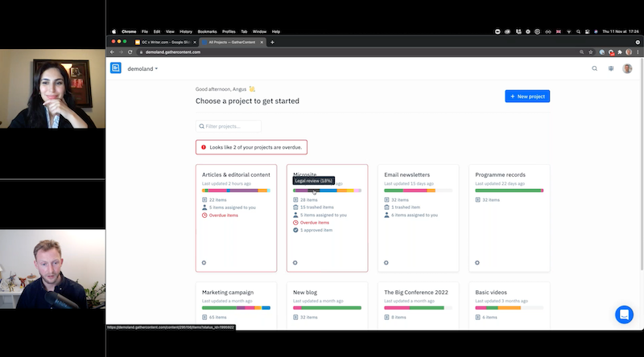This screenshot has width=644, height=357.
Task: Reload the page in Chrome
Action: tap(130, 52)
